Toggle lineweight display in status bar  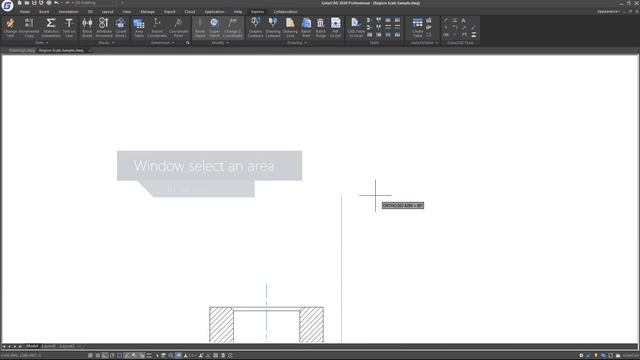click(149, 356)
